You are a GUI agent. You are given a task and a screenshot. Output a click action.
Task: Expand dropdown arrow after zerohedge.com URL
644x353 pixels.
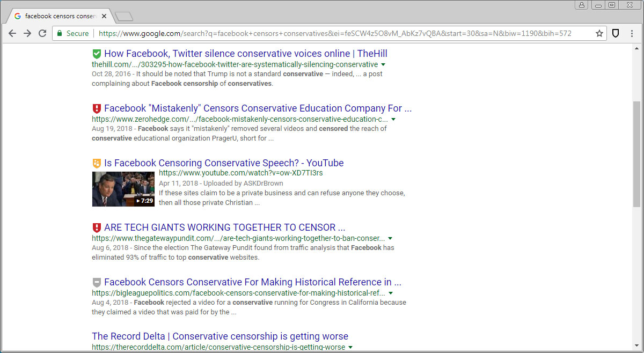pos(393,120)
